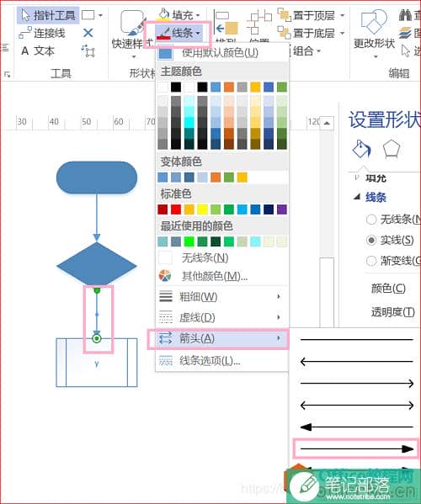This screenshot has height=504, width=421.
Task: Click the 颜色(C) label in format pane
Action: coord(388,288)
